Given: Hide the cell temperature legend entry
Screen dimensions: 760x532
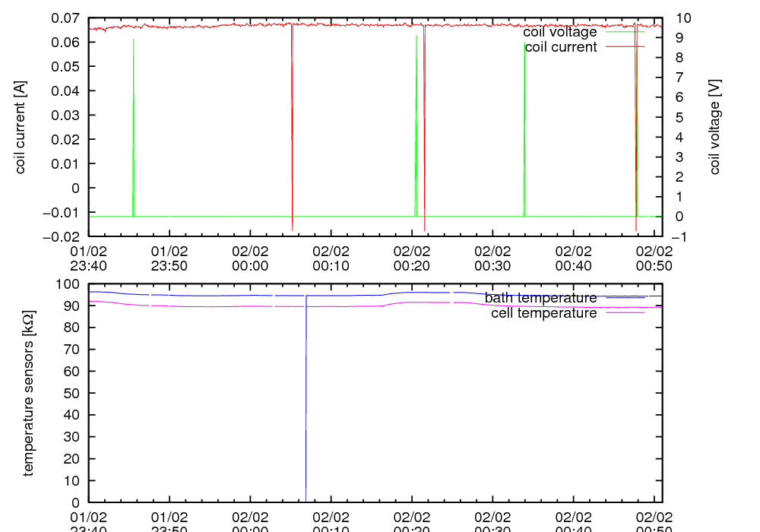Looking at the screenshot, I should click(x=543, y=313).
